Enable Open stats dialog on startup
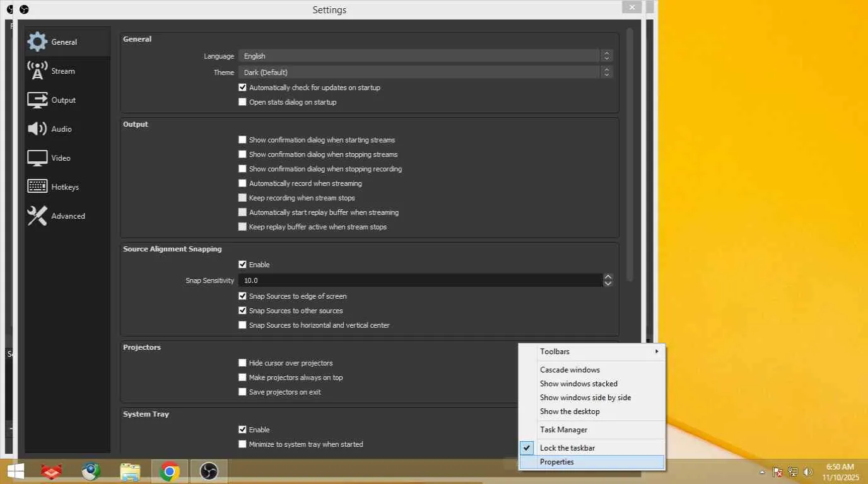The height and width of the screenshot is (484, 868). click(x=242, y=102)
